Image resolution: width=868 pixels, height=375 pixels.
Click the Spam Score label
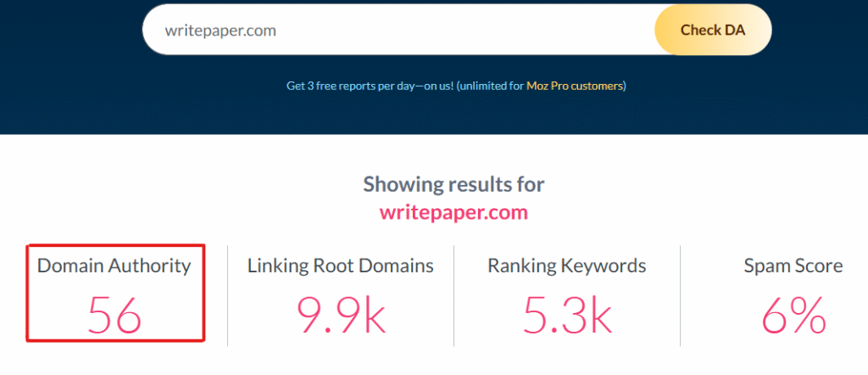pyautogui.click(x=793, y=266)
